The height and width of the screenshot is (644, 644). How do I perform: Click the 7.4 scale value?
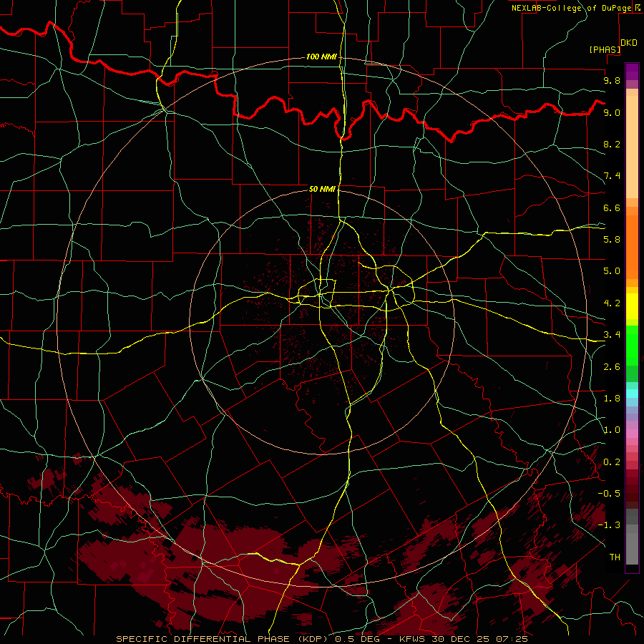(612, 176)
